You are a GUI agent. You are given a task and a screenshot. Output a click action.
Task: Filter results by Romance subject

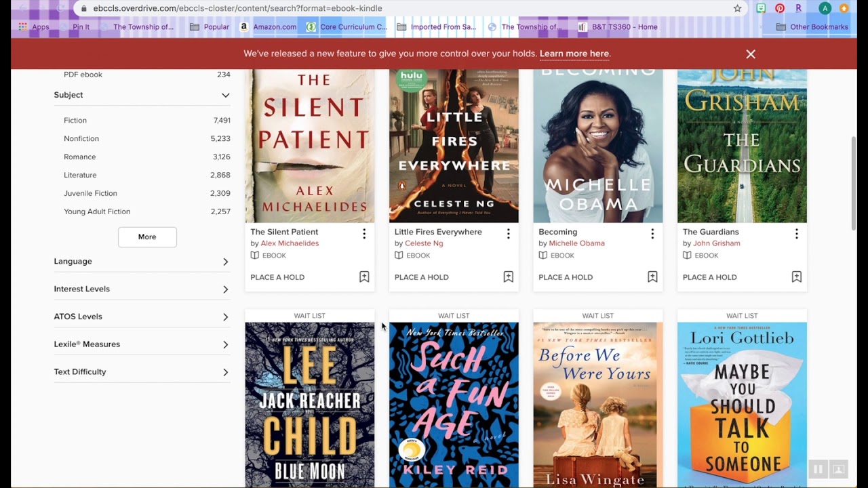coord(80,157)
